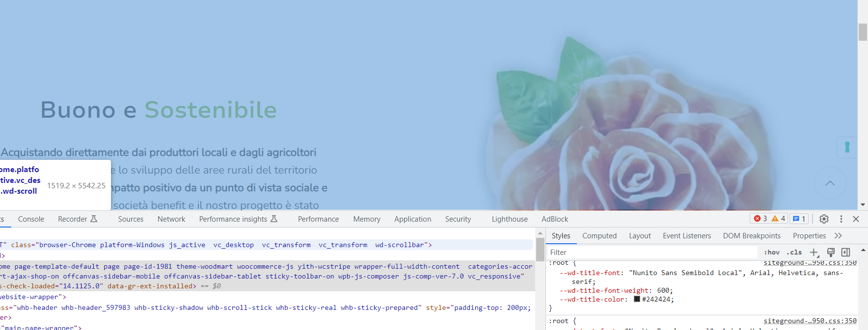
Task: Focus the styles Filter input
Action: (652, 253)
